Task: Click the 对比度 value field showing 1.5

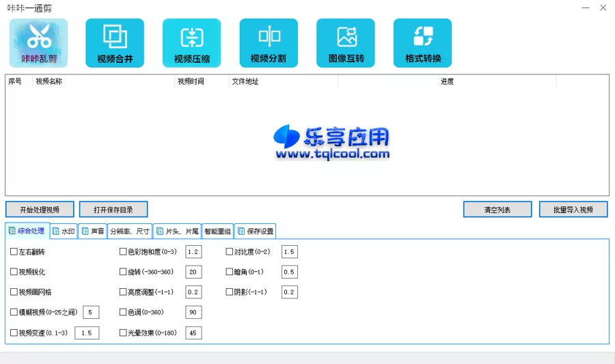Action: pos(290,251)
